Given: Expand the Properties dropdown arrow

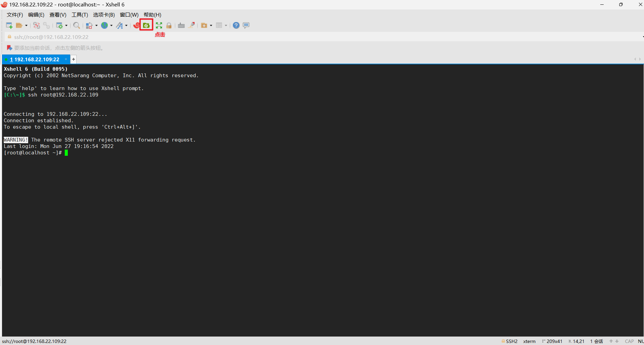Looking at the screenshot, I should click(66, 25).
